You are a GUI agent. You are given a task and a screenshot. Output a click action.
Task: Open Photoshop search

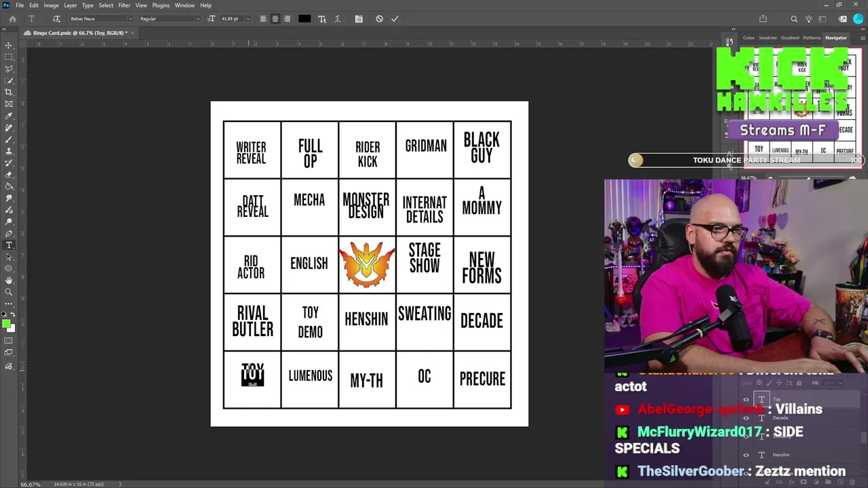pos(794,19)
